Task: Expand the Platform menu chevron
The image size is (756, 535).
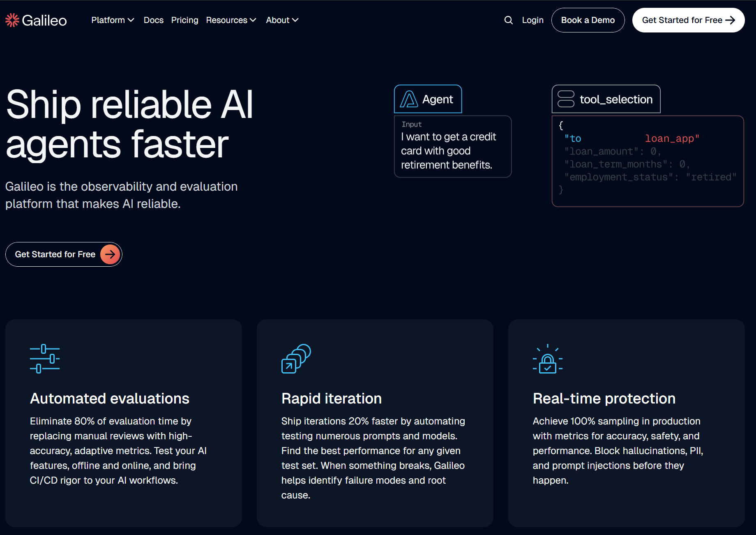Action: point(131,20)
